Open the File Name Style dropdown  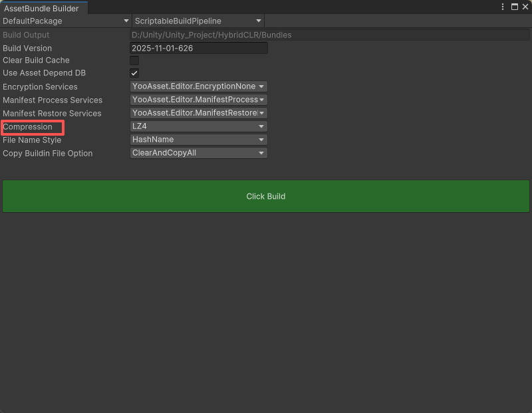click(198, 140)
